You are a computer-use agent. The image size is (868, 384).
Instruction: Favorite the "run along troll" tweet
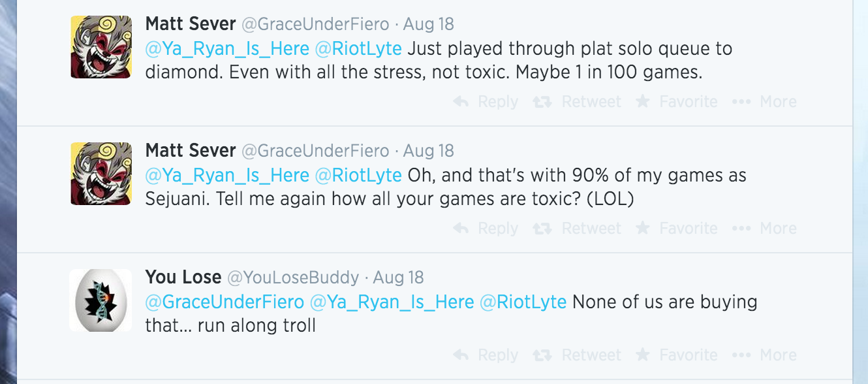pyautogui.click(x=677, y=355)
